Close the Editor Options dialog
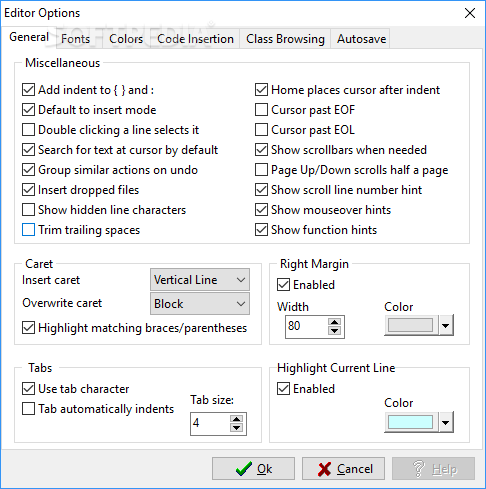Viewport: 486px width, 489px height. (x=470, y=13)
